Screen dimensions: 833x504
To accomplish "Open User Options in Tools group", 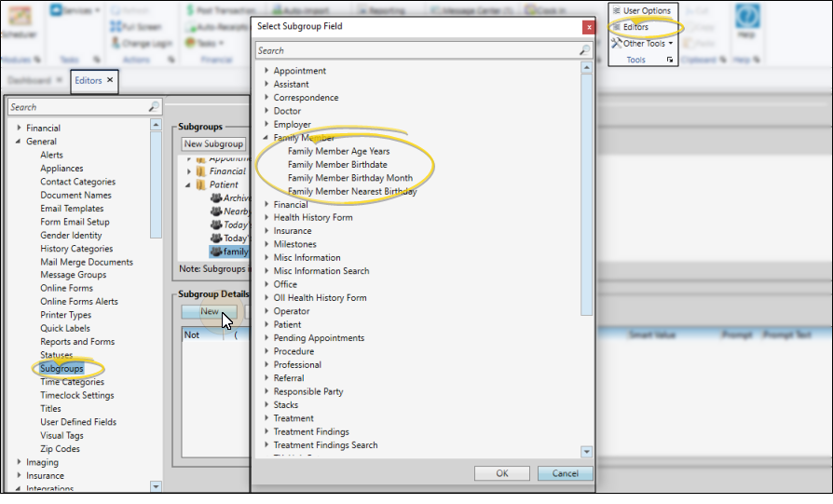I will coord(617,10).
